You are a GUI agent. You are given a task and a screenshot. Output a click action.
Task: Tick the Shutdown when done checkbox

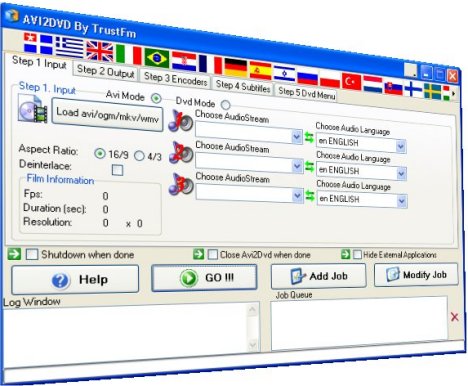pos(32,254)
